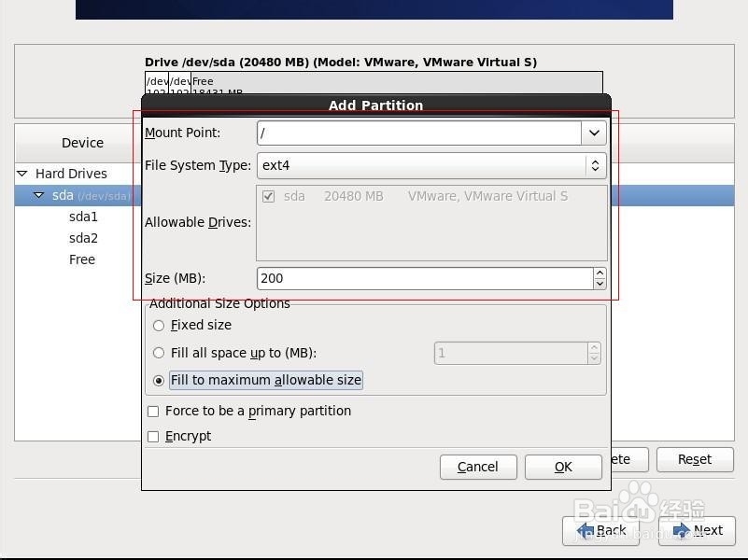
Task: Open the File System Type dropdown
Action: tap(594, 165)
